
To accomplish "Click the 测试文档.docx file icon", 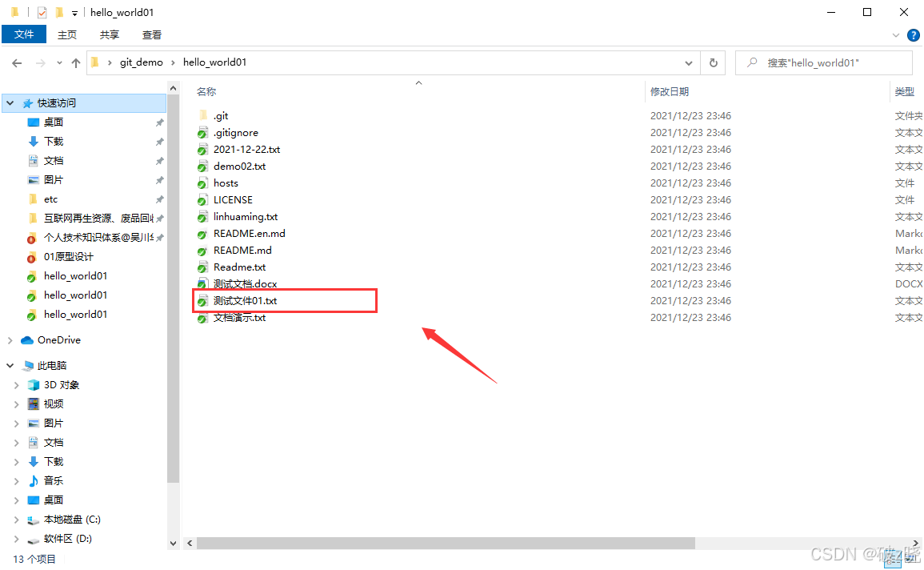I will (202, 284).
